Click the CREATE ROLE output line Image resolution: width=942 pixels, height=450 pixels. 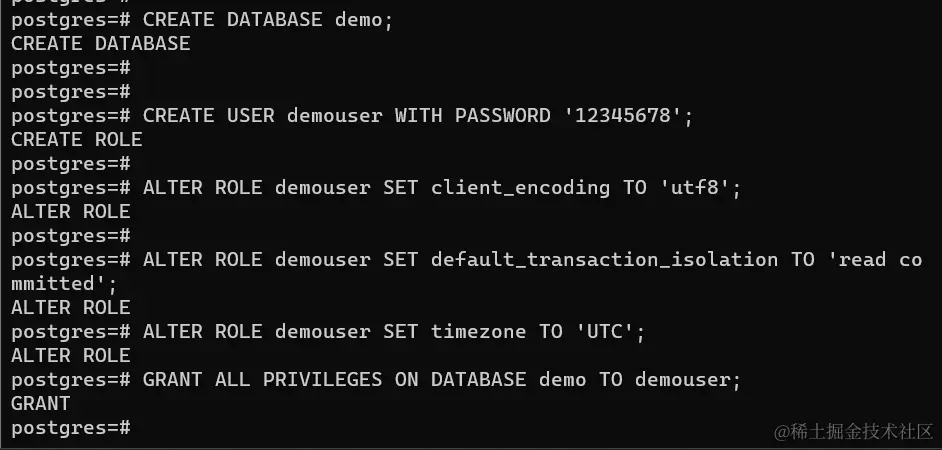tap(76, 139)
